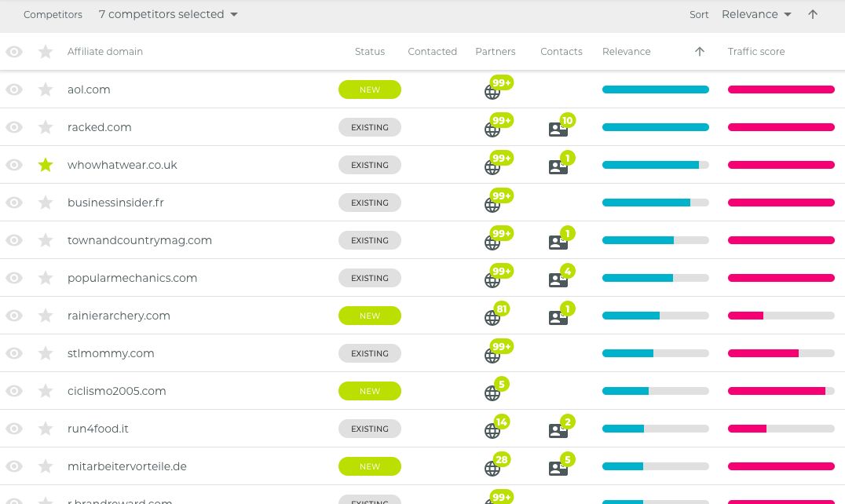Open partners globe icon for aol.com
Image resolution: width=845 pixels, height=504 pixels.
(492, 92)
